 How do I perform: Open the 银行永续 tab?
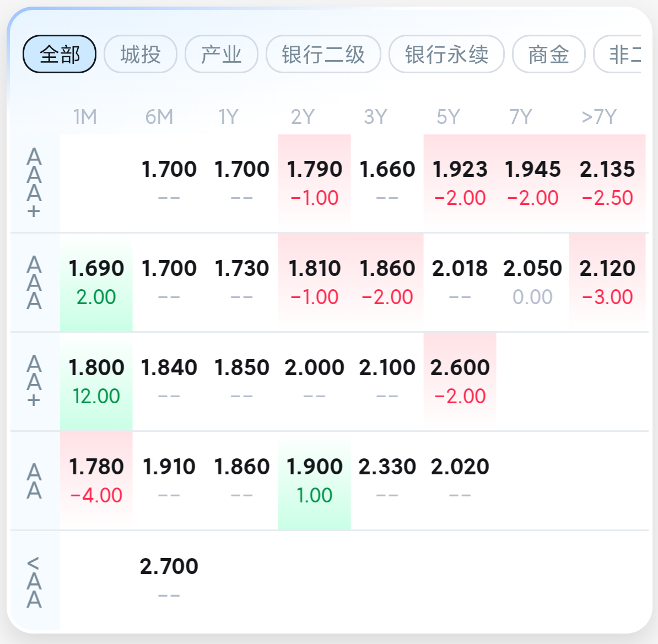click(x=446, y=54)
